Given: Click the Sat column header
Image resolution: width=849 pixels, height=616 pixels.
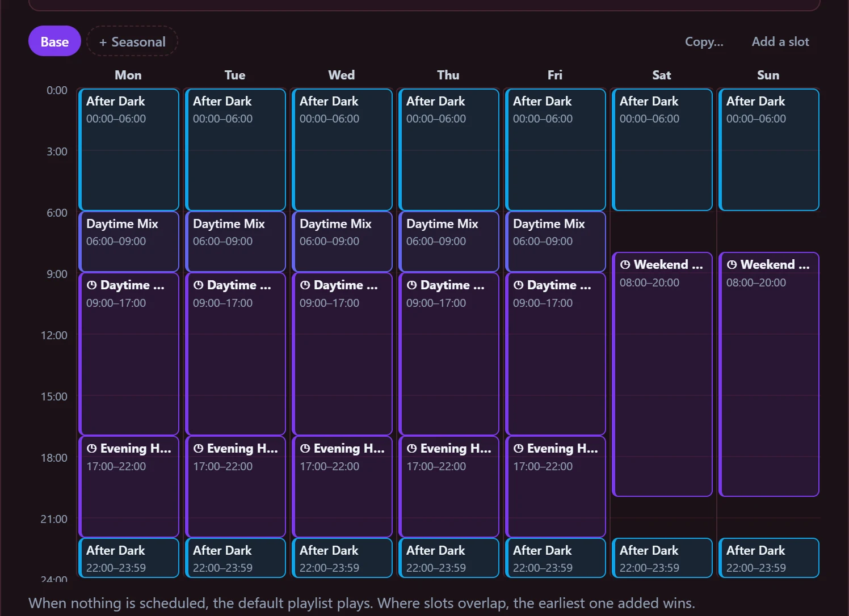Looking at the screenshot, I should [662, 75].
